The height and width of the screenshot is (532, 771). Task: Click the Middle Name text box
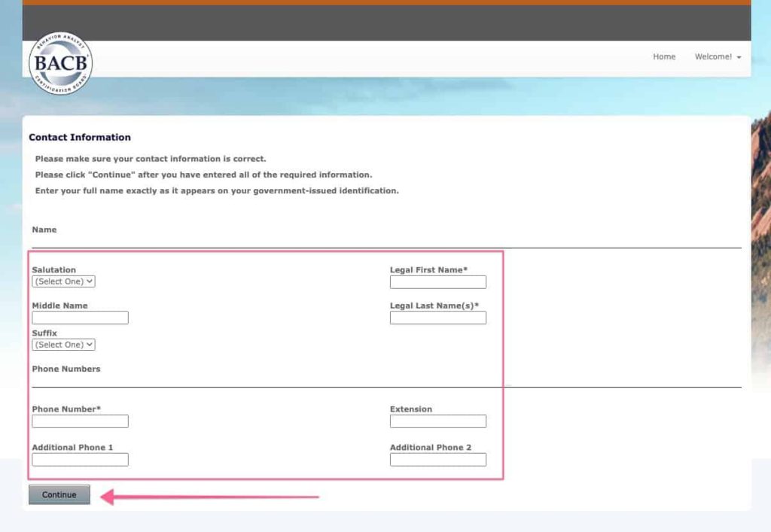tap(80, 318)
